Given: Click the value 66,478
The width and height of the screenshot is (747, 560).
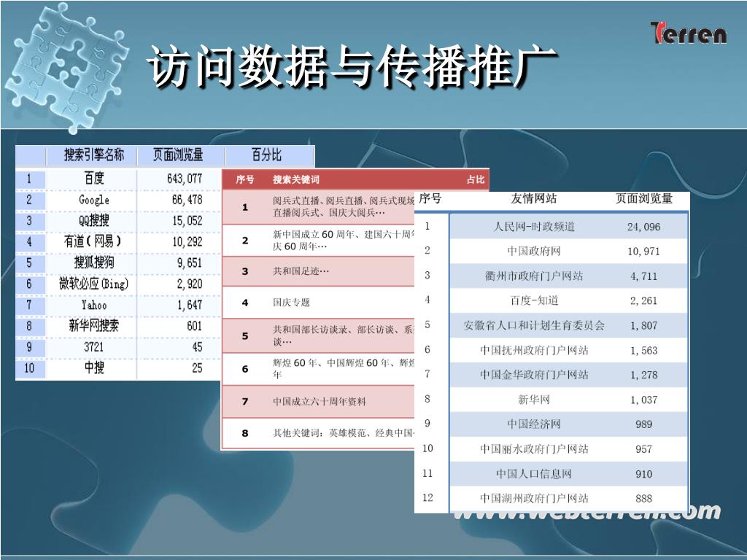Looking at the screenshot, I should pyautogui.click(x=187, y=200).
